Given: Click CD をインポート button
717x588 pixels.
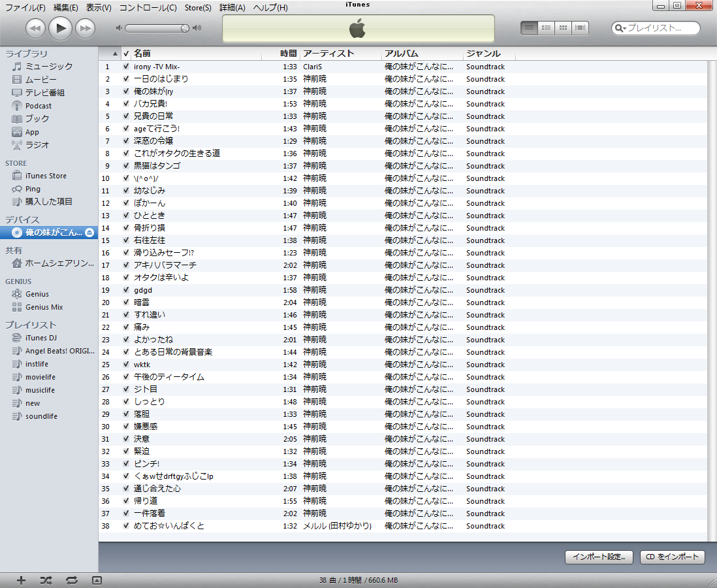Looking at the screenshot, I should [x=672, y=557].
